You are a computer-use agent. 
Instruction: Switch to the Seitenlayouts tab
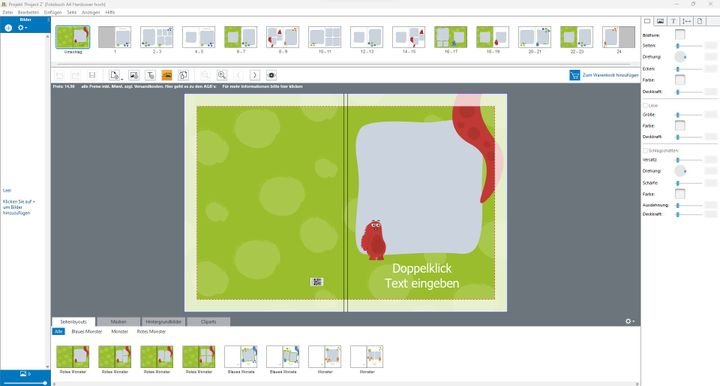73,322
